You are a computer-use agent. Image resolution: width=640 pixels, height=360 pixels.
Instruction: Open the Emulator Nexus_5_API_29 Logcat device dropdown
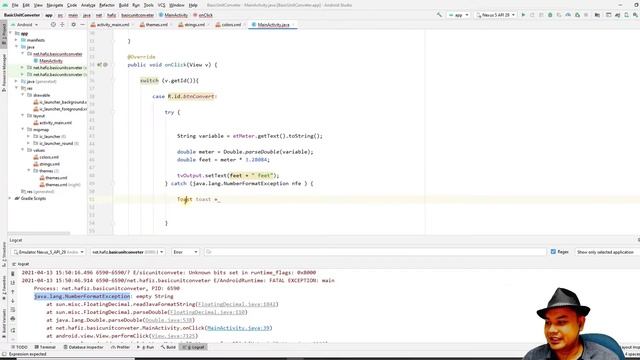coord(49,252)
